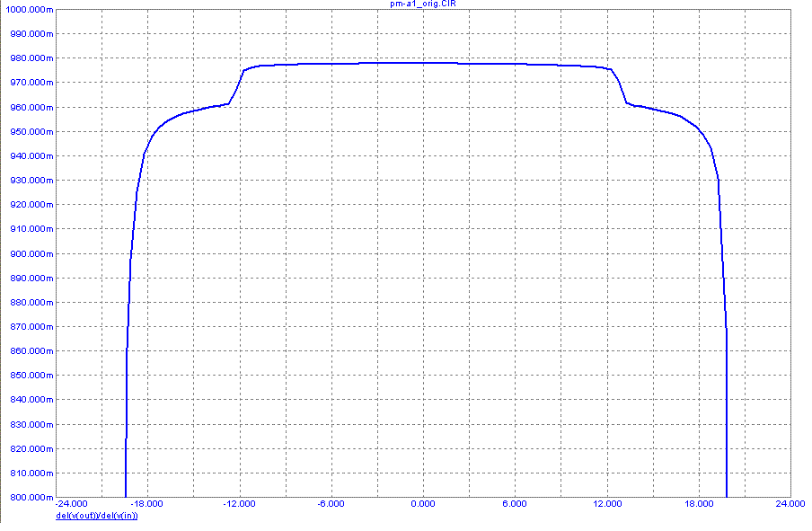Select the 940.000m y-axis label
Viewport: 812px width, 531px height.
(31, 156)
